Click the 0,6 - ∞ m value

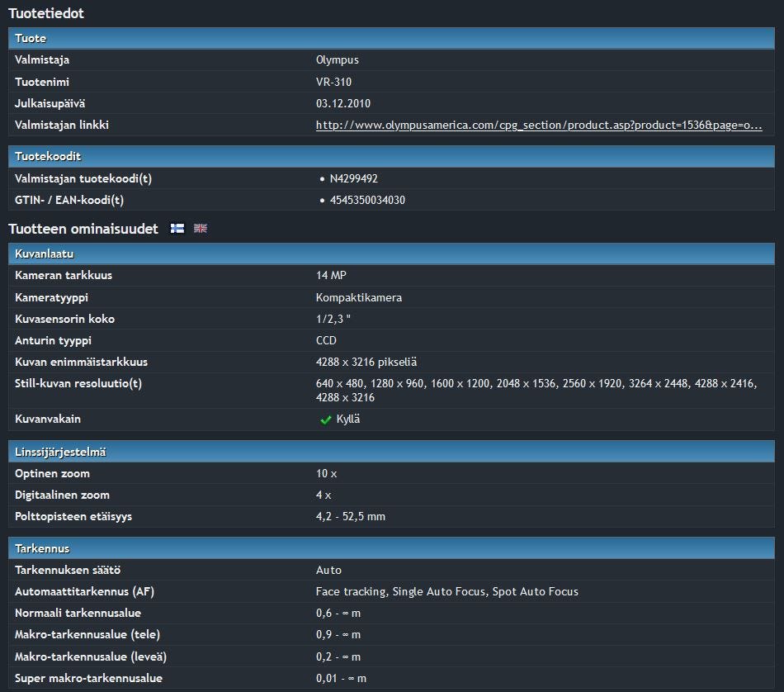(x=338, y=613)
